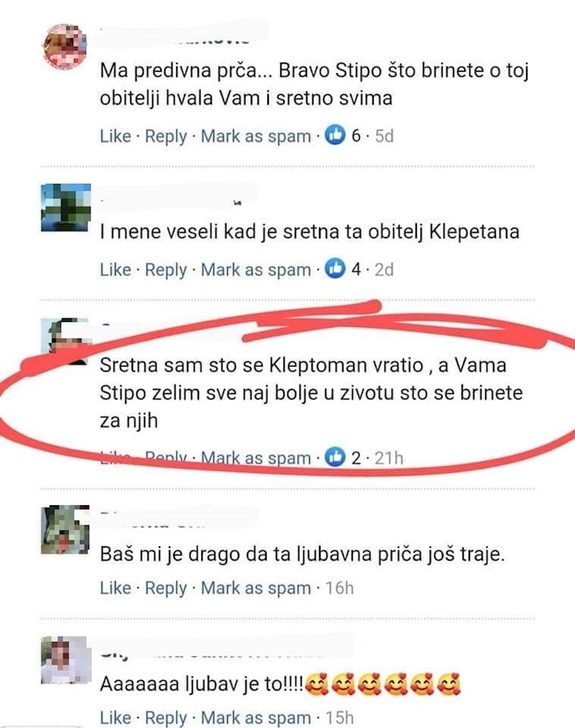Reply to the 'obitelj Klepetana' comment
The height and width of the screenshot is (728, 575).
tap(166, 270)
